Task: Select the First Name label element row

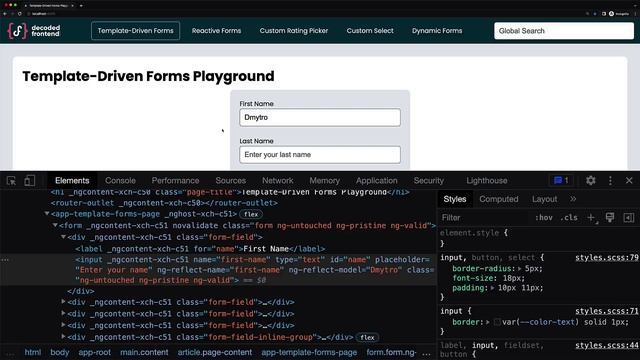Action: 200,249
